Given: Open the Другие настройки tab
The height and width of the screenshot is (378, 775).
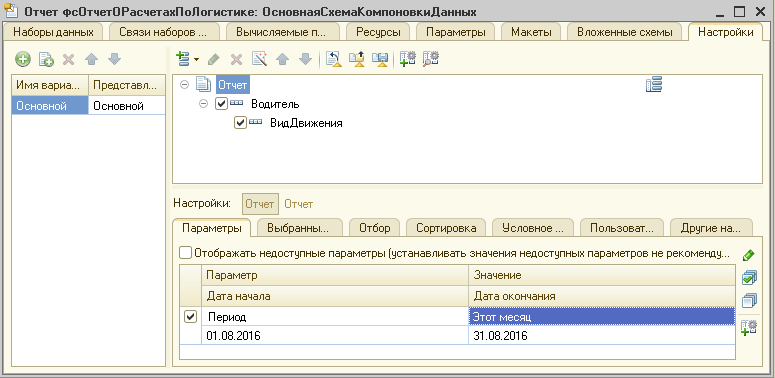Looking at the screenshot, I should pos(711,228).
